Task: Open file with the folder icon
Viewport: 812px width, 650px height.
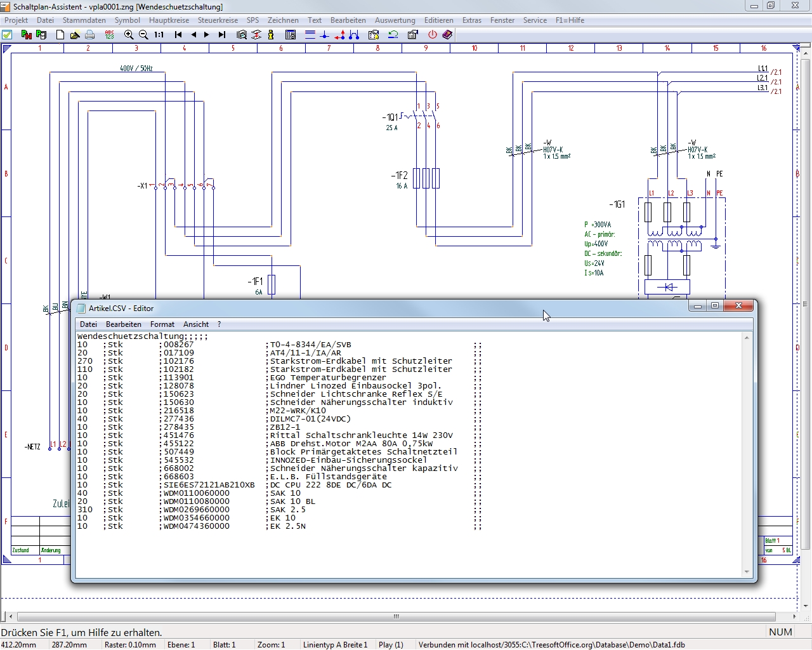Action: coord(75,35)
